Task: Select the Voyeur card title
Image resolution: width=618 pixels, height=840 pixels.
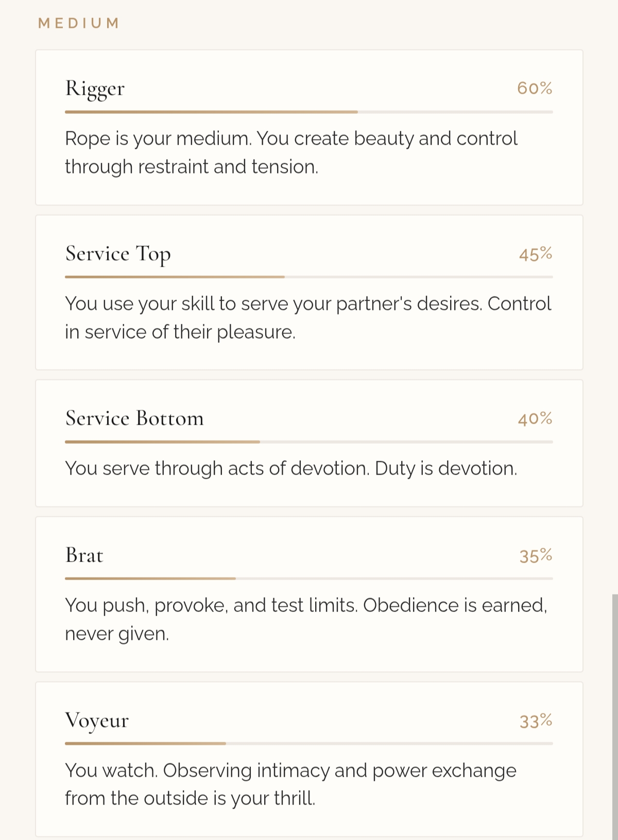Action: pos(97,721)
